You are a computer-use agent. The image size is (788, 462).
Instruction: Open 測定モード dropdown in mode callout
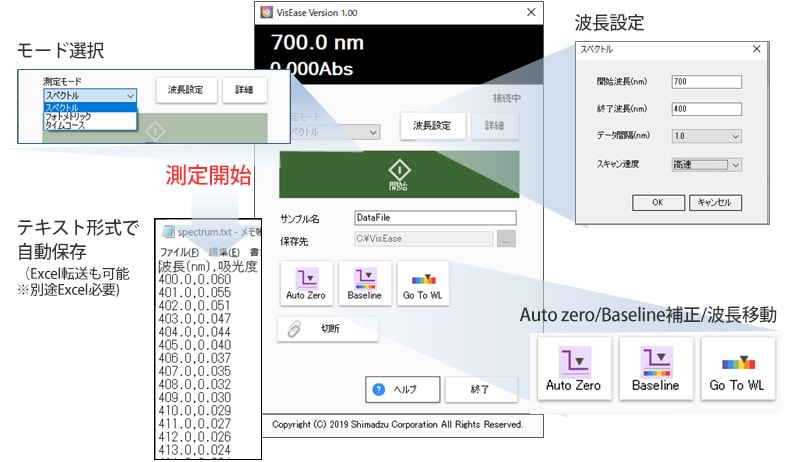click(x=90, y=96)
